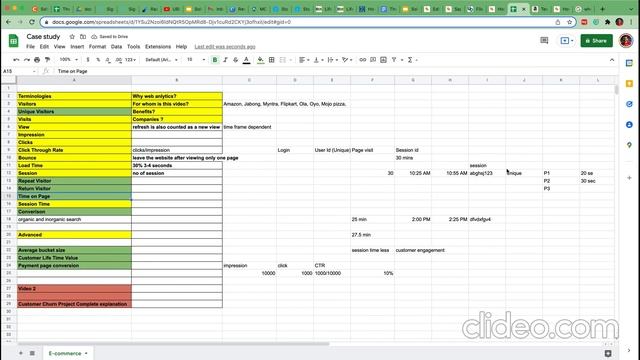
Task: Open the File menu
Action: pyautogui.click(x=31, y=47)
